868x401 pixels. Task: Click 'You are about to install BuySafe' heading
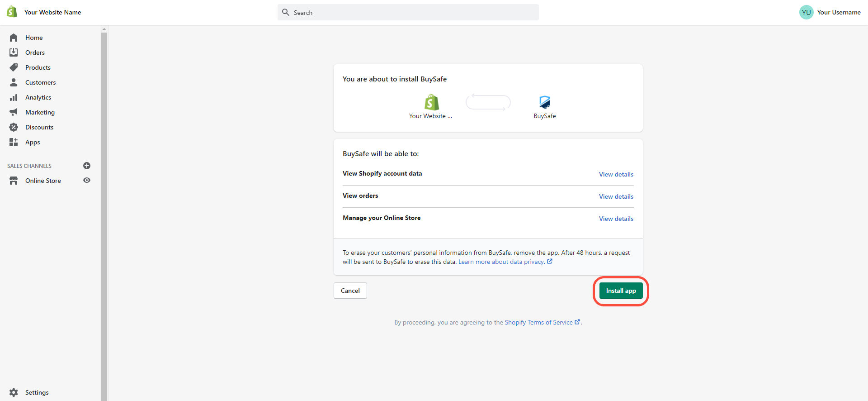click(x=395, y=79)
